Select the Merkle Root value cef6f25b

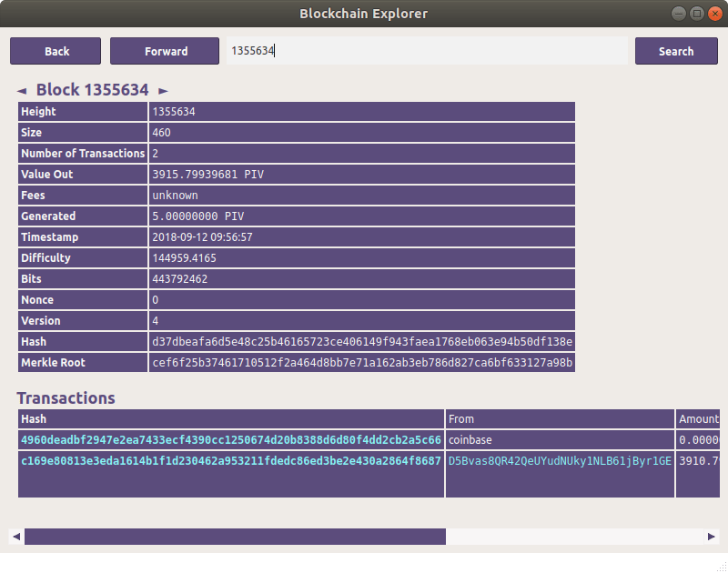[362, 363]
